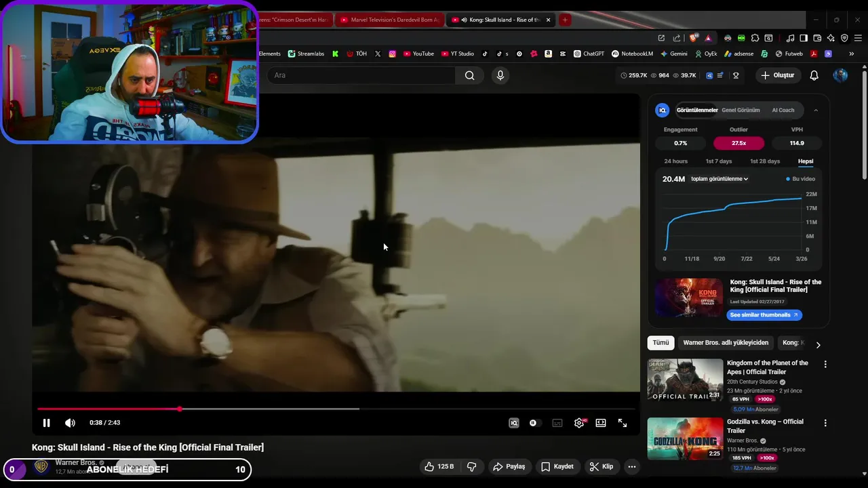The height and width of the screenshot is (488, 868).
Task: Dislike the video
Action: (471, 466)
